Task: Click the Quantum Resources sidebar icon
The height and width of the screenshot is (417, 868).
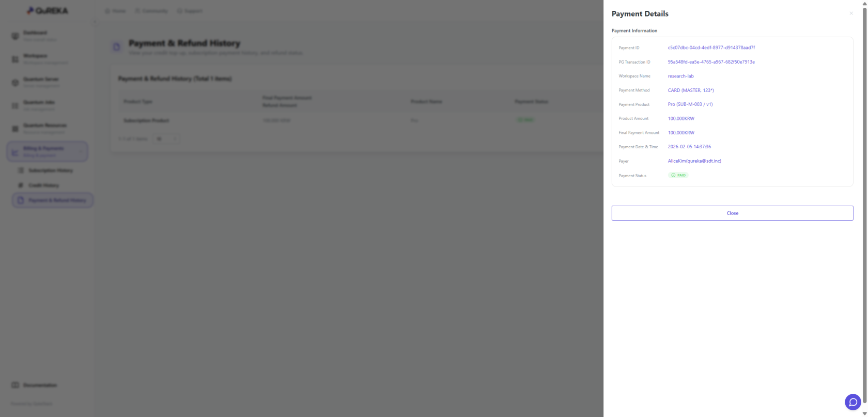Action: (15, 129)
